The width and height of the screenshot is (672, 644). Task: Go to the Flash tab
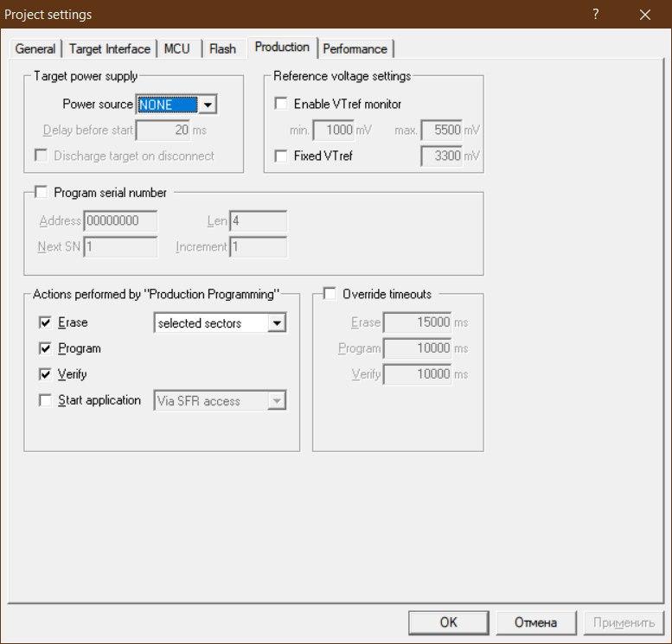click(222, 48)
